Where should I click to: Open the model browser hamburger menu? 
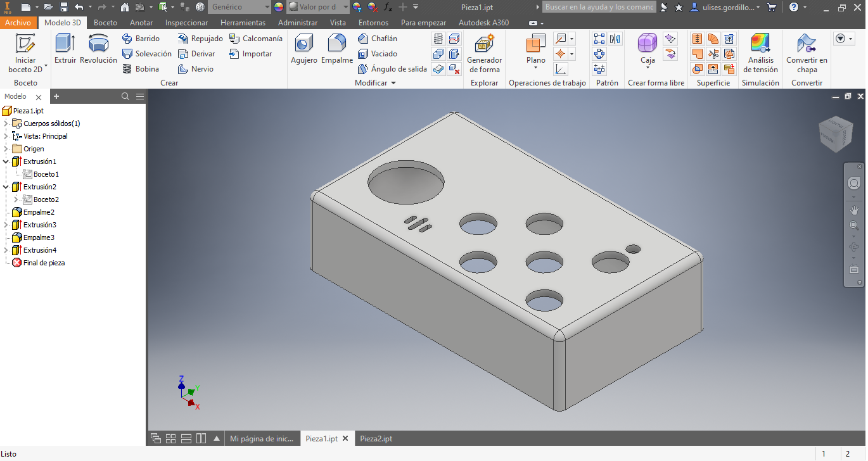click(140, 96)
